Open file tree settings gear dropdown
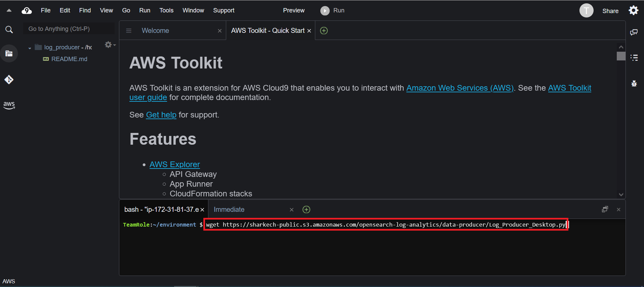 (110, 45)
